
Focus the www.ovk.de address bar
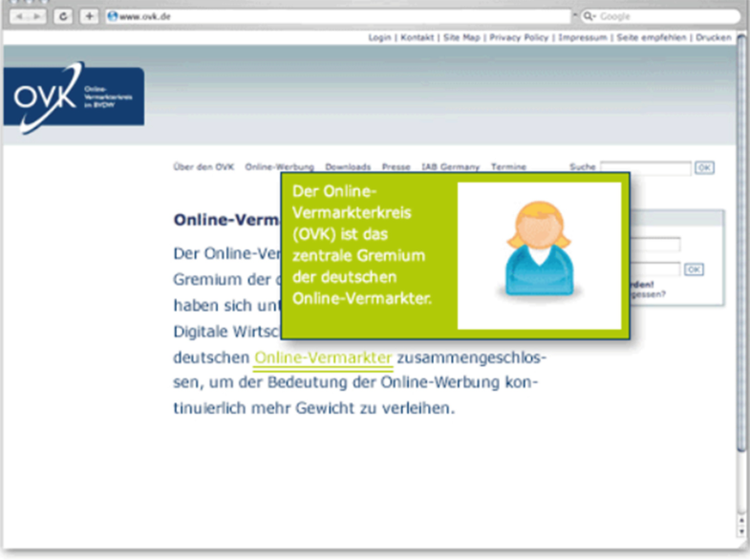coord(338,16)
